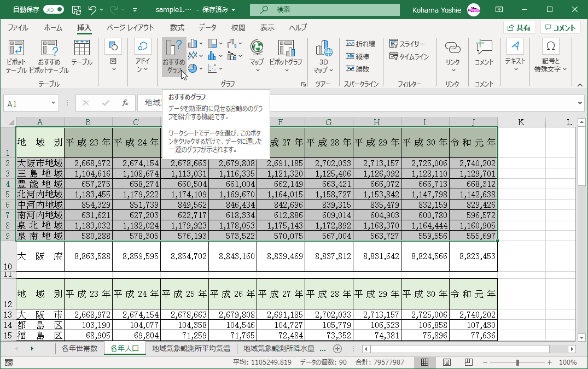Screen dimensions: 588x369
Task: Open the Name Box dropdown arrow
Action: 54,103
